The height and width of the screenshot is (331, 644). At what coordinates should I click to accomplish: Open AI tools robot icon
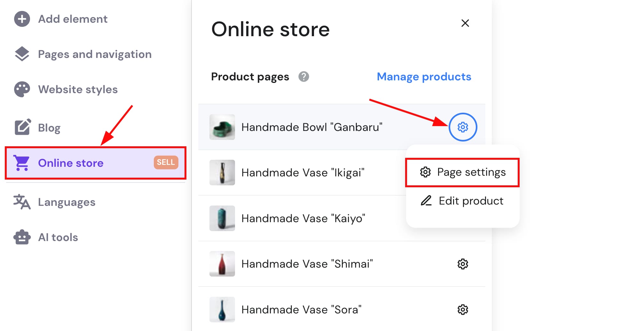click(22, 237)
